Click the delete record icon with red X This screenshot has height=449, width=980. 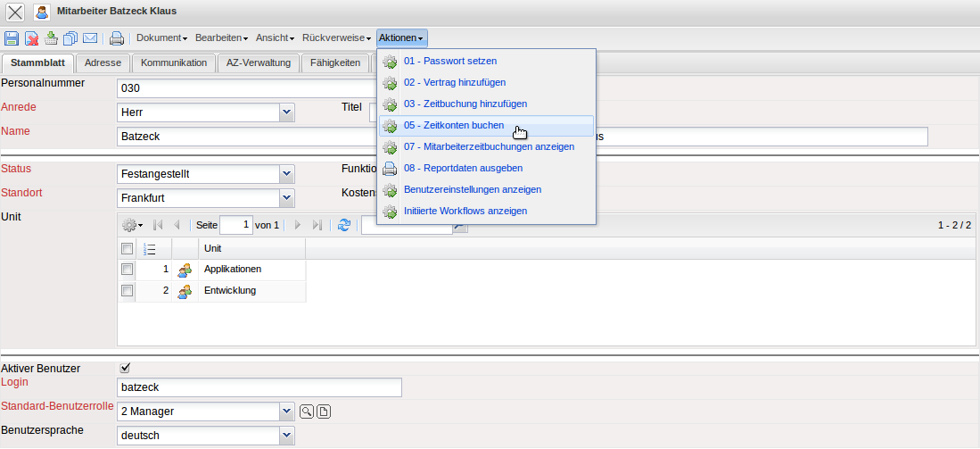[x=31, y=38]
